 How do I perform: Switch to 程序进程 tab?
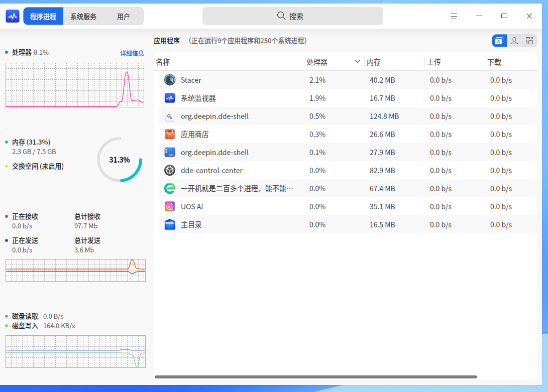pyautogui.click(x=43, y=16)
